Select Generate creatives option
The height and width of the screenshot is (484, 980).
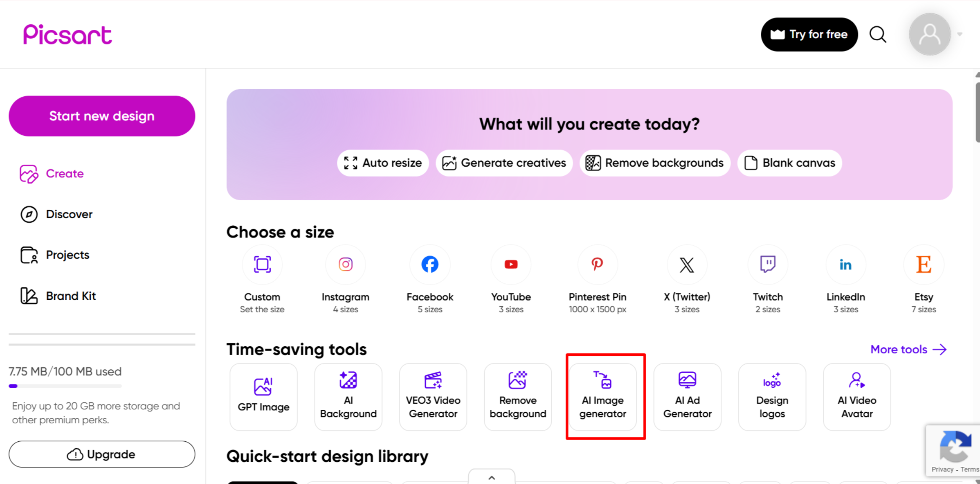pos(504,163)
